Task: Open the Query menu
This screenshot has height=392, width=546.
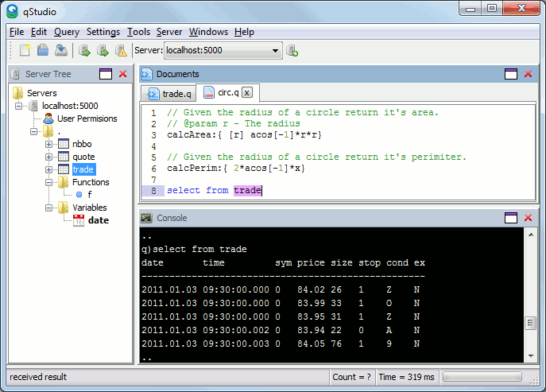Action: pos(67,32)
